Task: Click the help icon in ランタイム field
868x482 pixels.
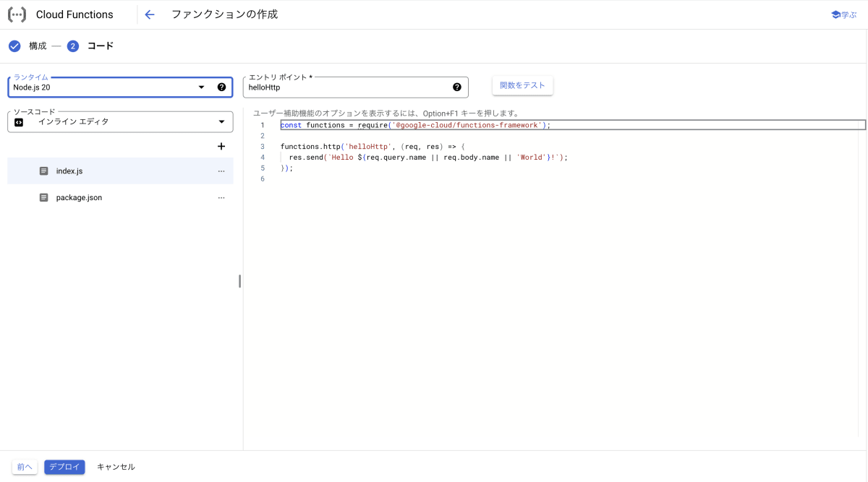Action: 221,87
